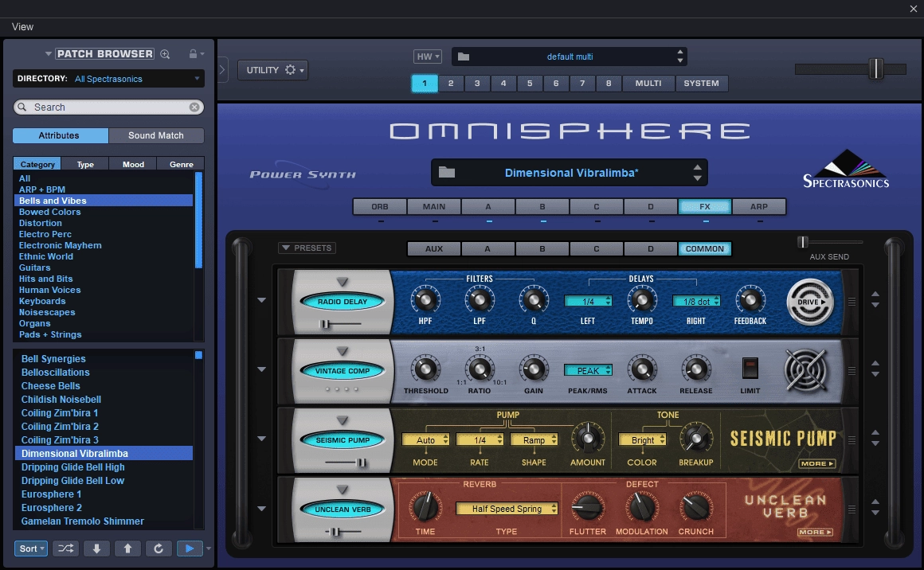Open the HW dropdown menu
Screen dimensions: 924x570
[427, 57]
